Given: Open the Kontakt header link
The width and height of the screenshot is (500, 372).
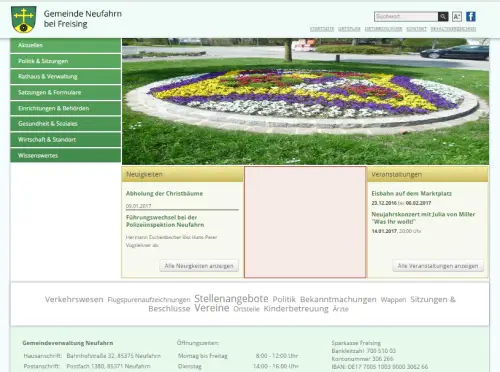Looking at the screenshot, I should click(416, 29).
